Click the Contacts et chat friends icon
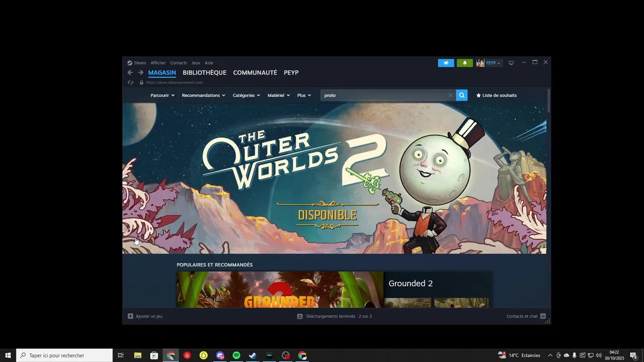 tap(543, 316)
